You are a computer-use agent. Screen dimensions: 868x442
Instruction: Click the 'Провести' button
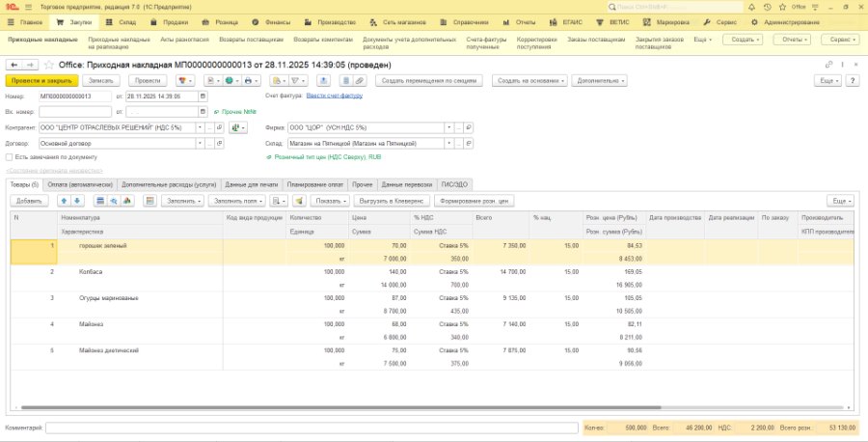pos(148,81)
